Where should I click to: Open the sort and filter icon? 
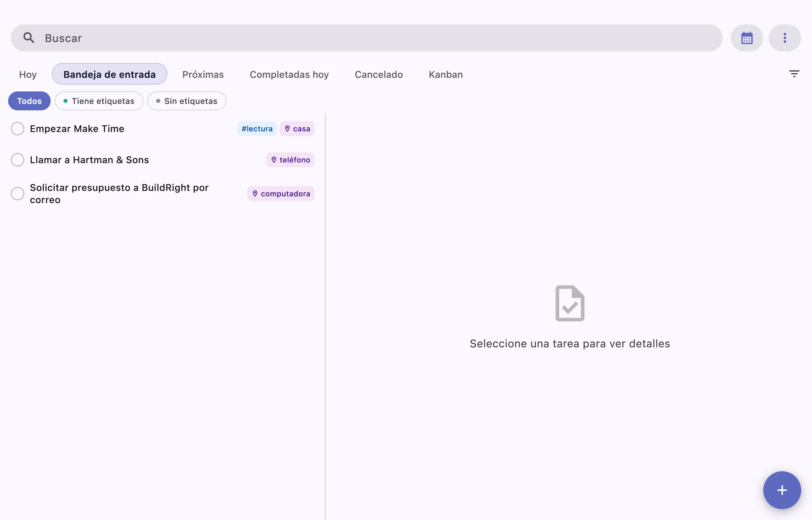click(x=794, y=74)
